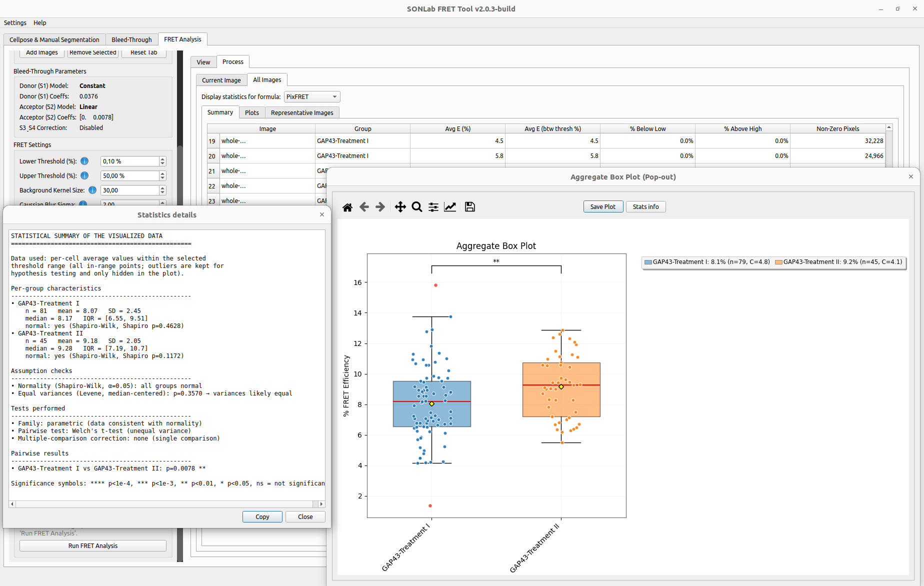Viewport: 924px width, 586px height.
Task: Click blue GAP43-Treatment I legend swatch
Action: pyautogui.click(x=648, y=262)
